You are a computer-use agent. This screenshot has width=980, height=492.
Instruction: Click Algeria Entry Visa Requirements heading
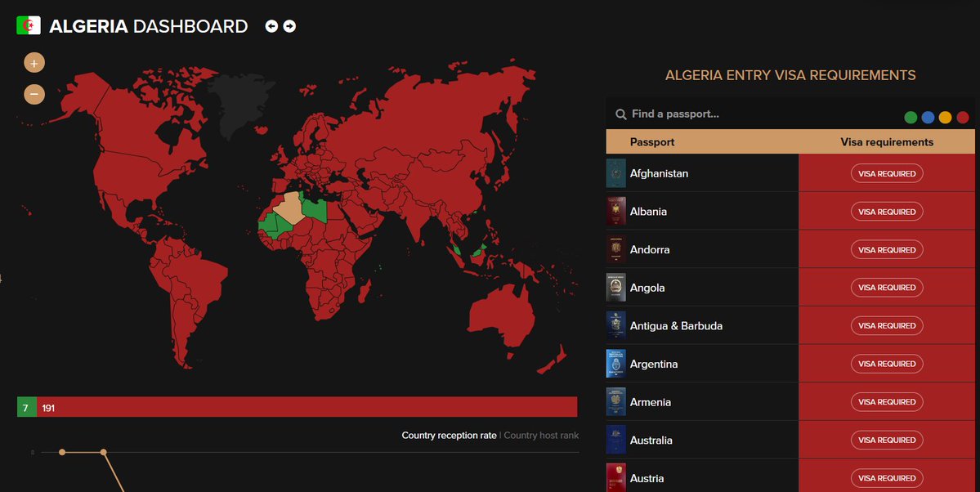790,76
